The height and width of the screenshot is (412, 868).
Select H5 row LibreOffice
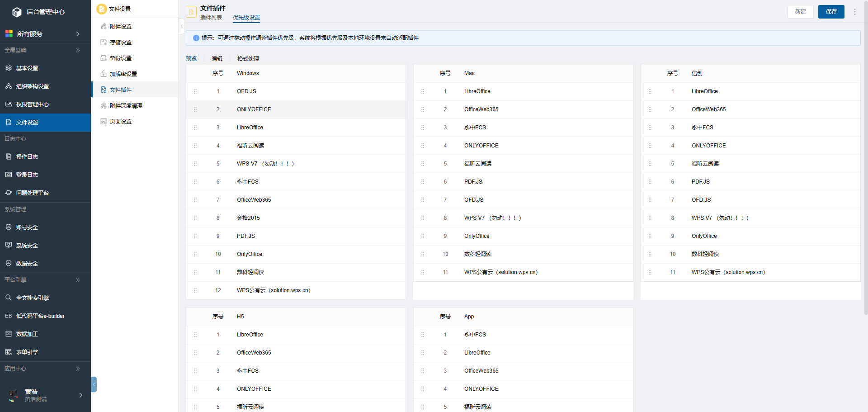[296, 335]
